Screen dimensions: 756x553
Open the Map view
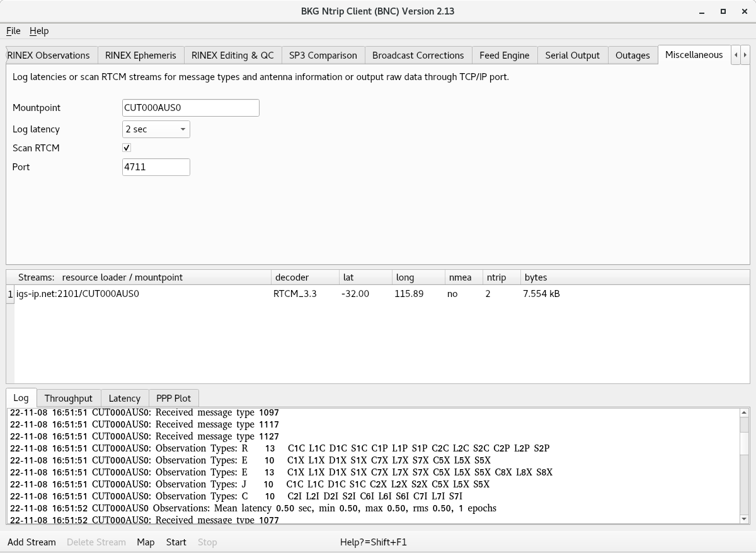point(146,542)
